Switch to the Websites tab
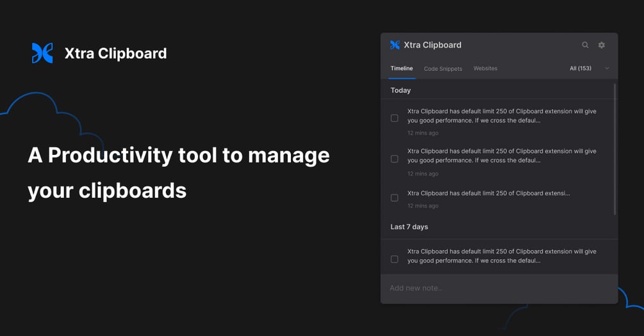This screenshot has width=644, height=336. click(485, 68)
